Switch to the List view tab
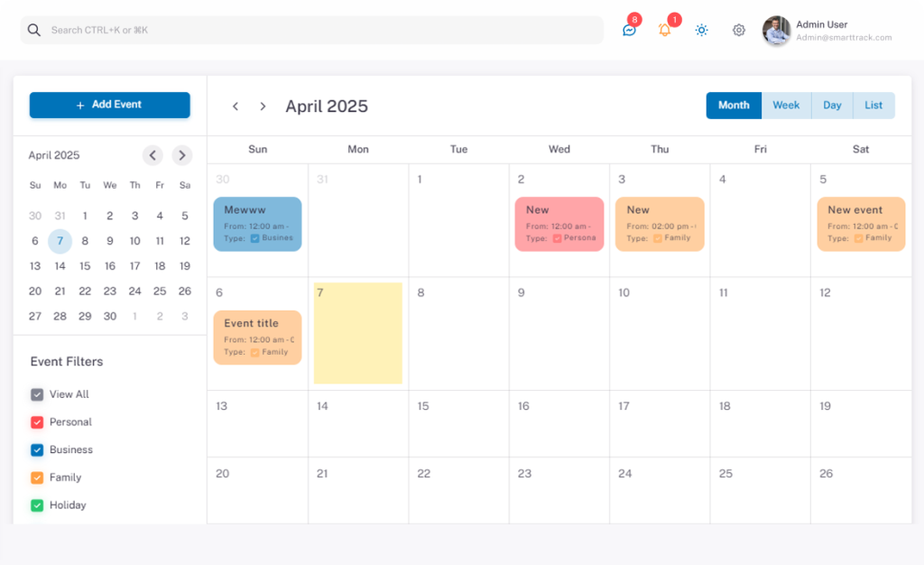The height and width of the screenshot is (565, 924). (873, 106)
